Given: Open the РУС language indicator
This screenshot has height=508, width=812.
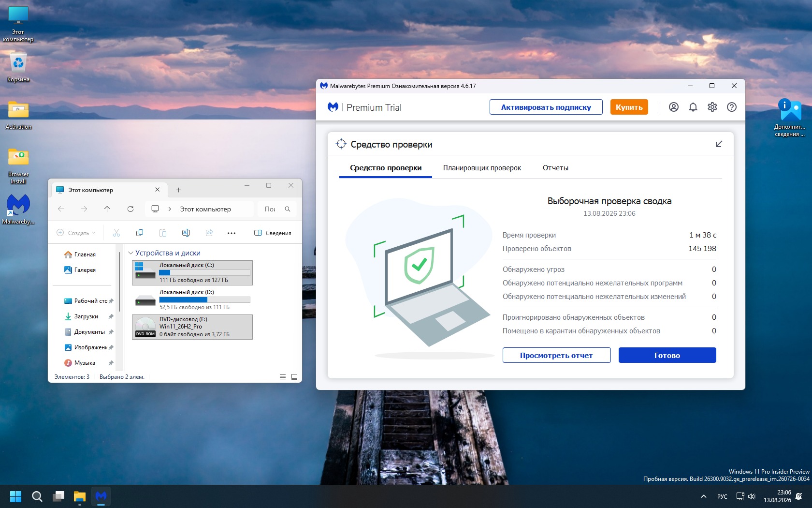Looking at the screenshot, I should pos(722,496).
